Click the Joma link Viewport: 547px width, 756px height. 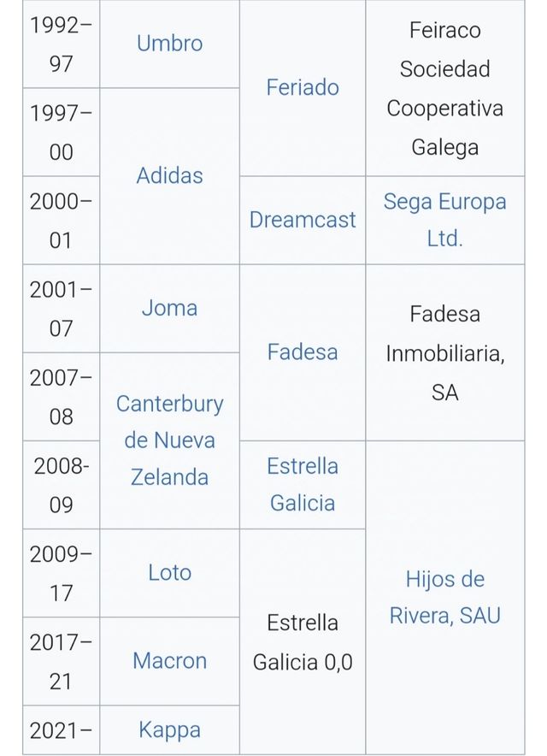coord(169,308)
